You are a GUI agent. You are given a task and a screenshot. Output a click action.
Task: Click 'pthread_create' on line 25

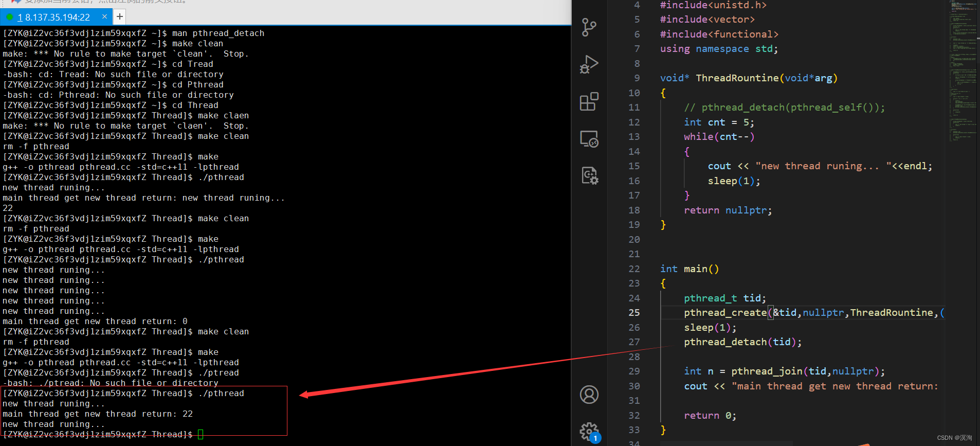pos(725,313)
